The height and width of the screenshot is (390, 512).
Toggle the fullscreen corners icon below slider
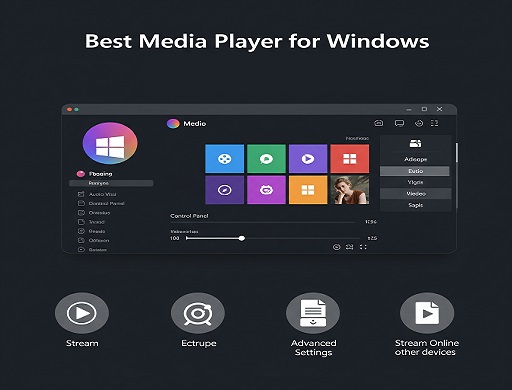(363, 247)
